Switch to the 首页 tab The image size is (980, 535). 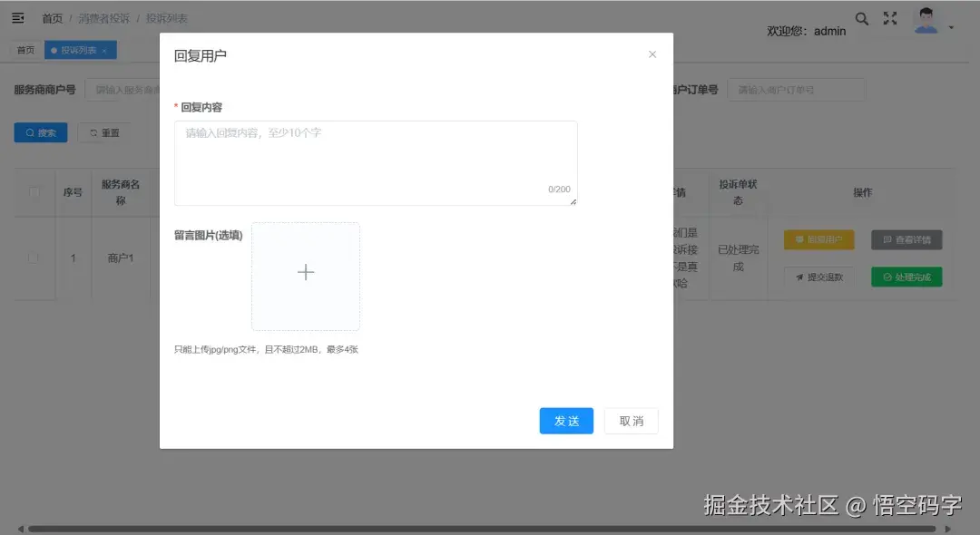[24, 50]
